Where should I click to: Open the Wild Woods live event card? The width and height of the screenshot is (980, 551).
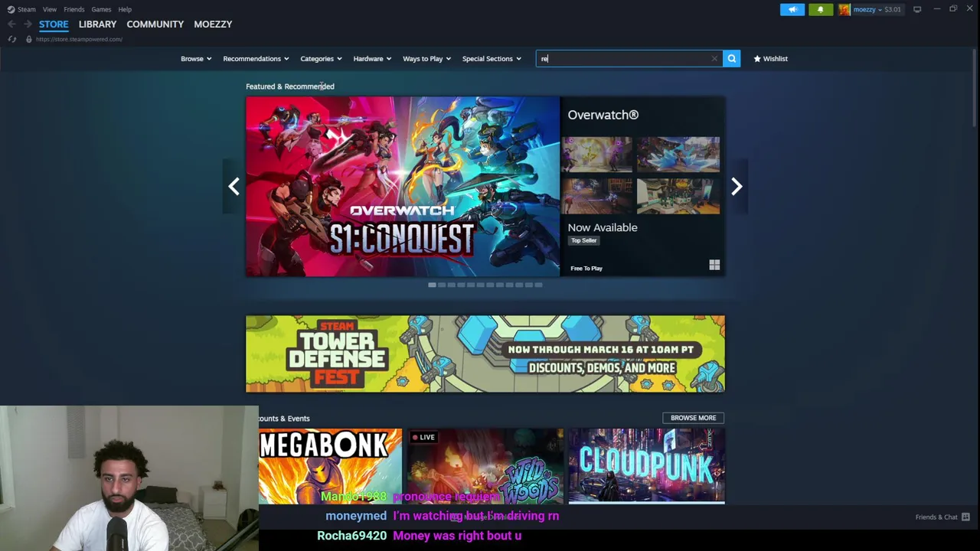[485, 465]
